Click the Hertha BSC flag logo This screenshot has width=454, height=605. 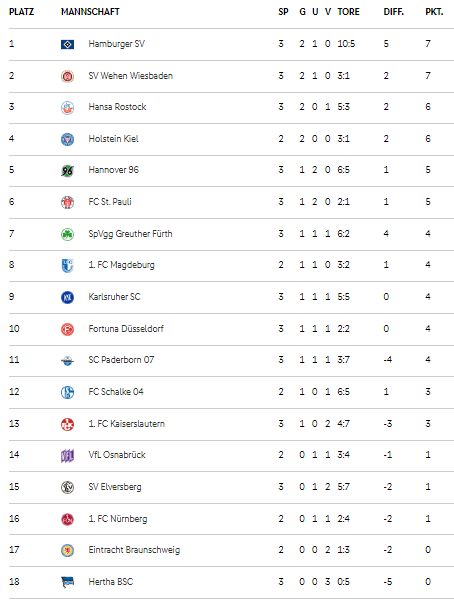pyautogui.click(x=68, y=582)
